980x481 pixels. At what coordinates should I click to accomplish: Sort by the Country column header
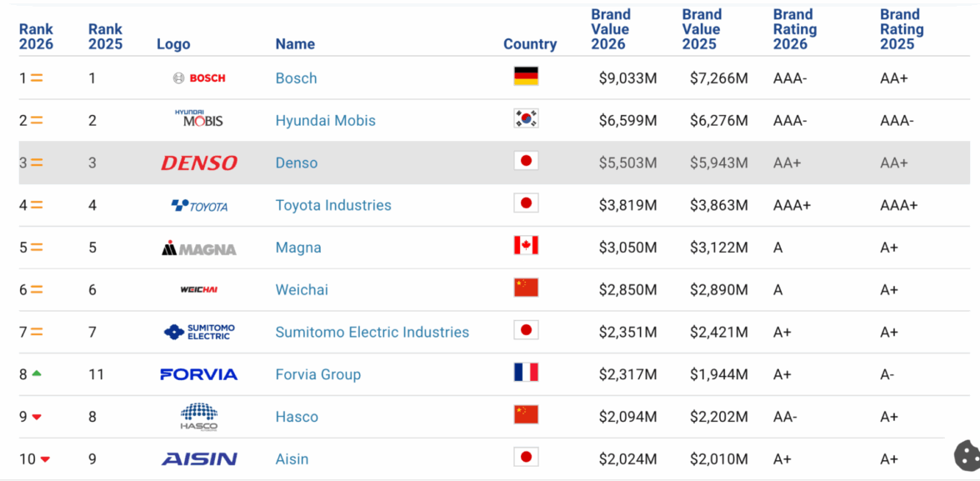[530, 44]
